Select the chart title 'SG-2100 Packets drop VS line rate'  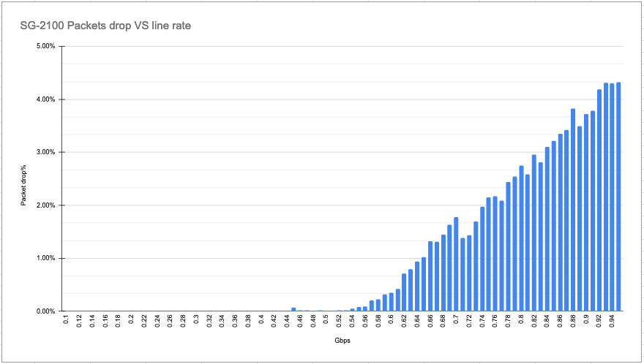[x=105, y=26]
